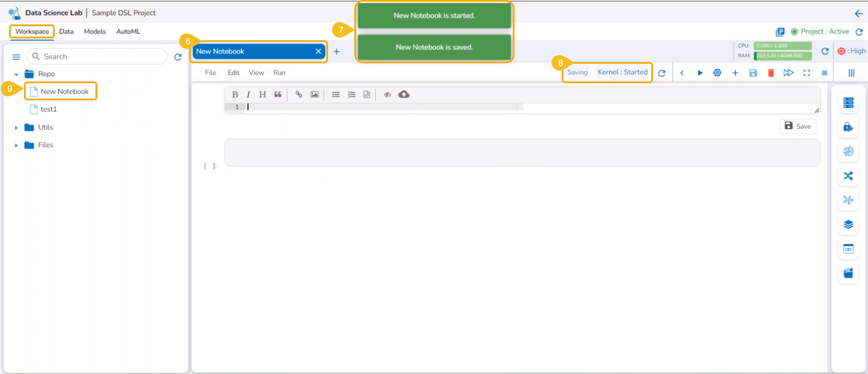Run all cells with double-arrow icon

point(788,73)
